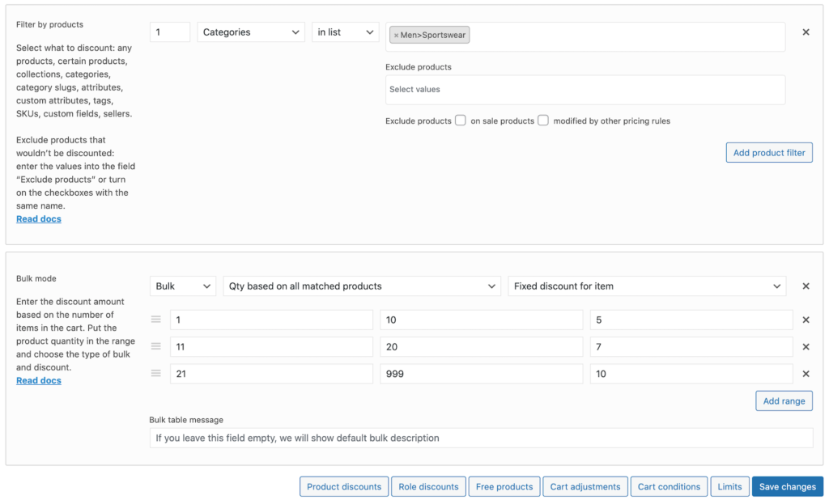This screenshot has height=504, width=829.
Task: Toggle the 'on sale products' checkbox off
Action: 461,121
